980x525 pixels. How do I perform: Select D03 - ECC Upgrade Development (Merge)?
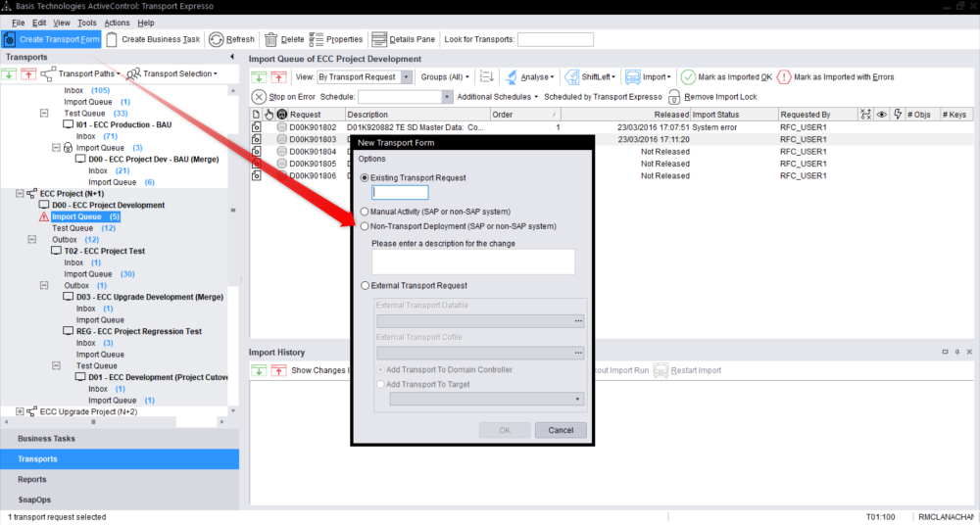(x=149, y=297)
